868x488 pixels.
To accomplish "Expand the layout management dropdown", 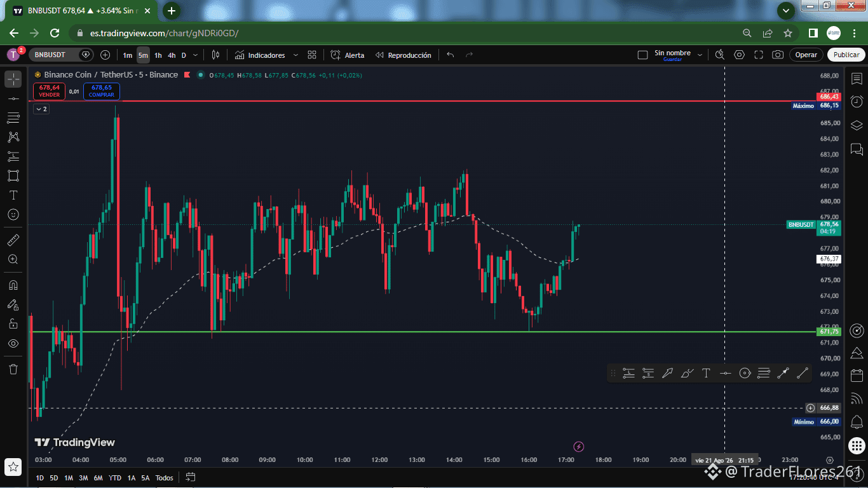I will pyautogui.click(x=700, y=55).
